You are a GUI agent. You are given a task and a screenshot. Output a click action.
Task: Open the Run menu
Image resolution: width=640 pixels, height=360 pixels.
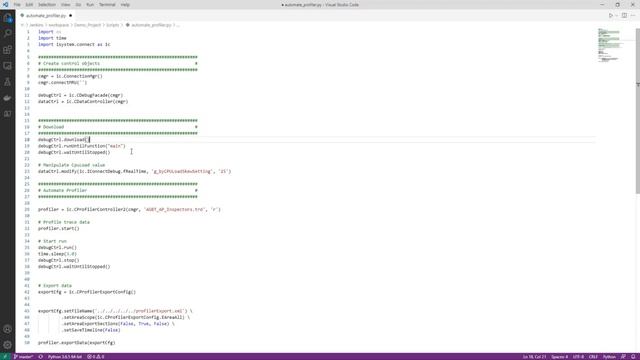(90, 5)
